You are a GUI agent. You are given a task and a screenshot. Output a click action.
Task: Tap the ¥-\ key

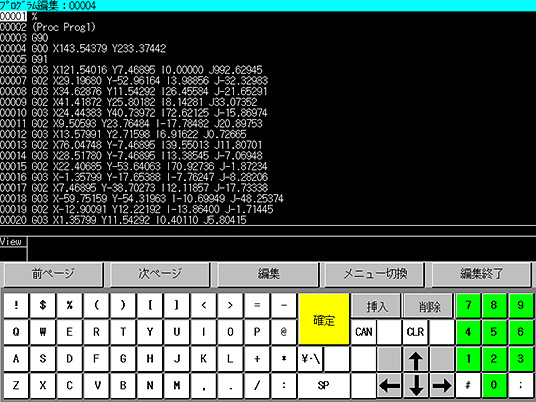point(311,359)
